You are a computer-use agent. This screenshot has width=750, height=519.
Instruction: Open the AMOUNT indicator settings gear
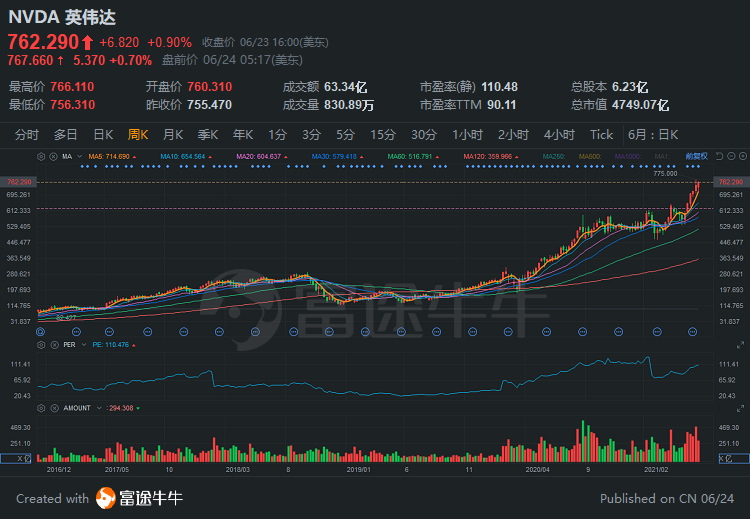[x=41, y=408]
